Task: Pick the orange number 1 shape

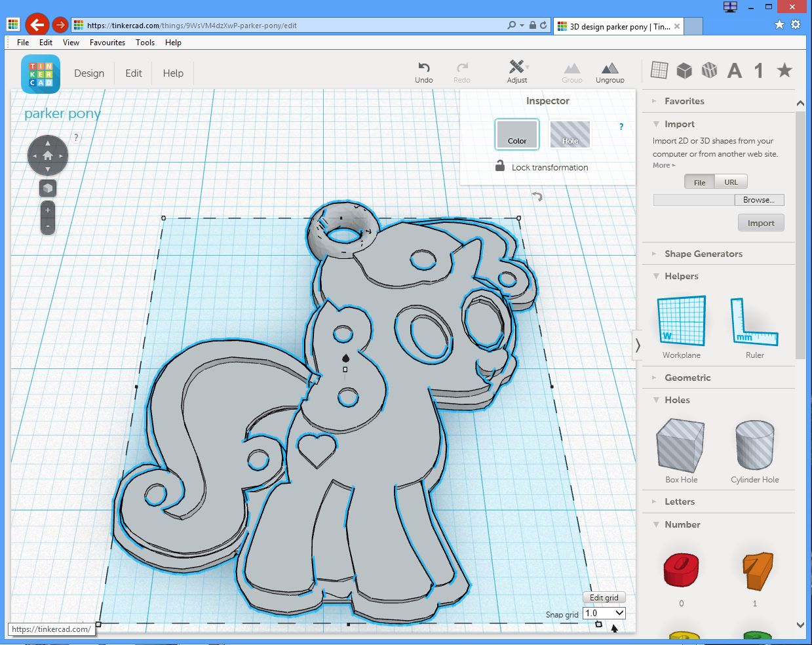Action: point(758,570)
